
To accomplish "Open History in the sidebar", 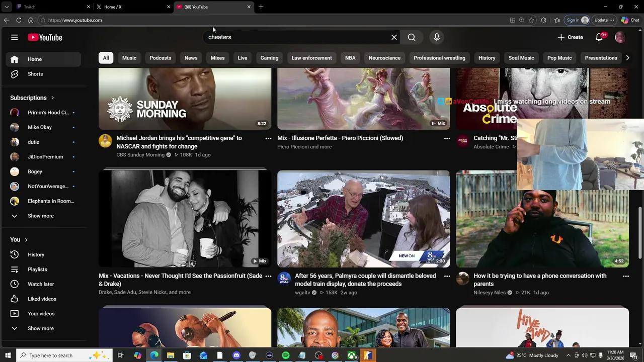I will [x=43, y=255].
